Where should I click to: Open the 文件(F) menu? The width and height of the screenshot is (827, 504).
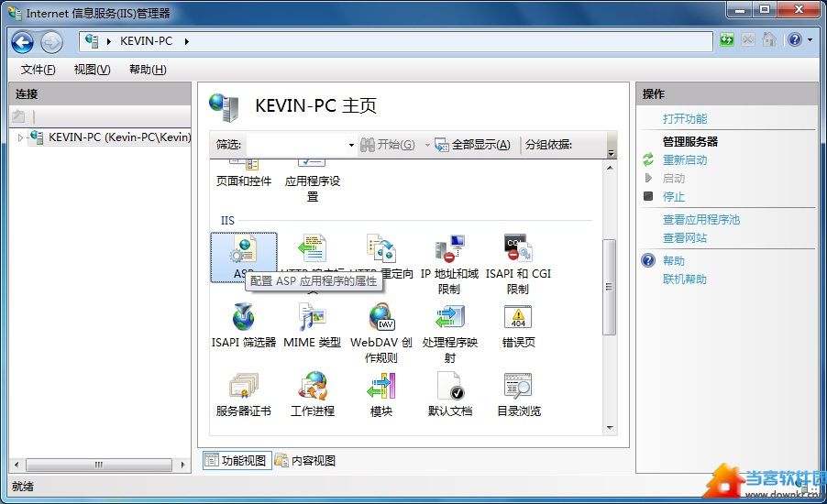(x=38, y=70)
